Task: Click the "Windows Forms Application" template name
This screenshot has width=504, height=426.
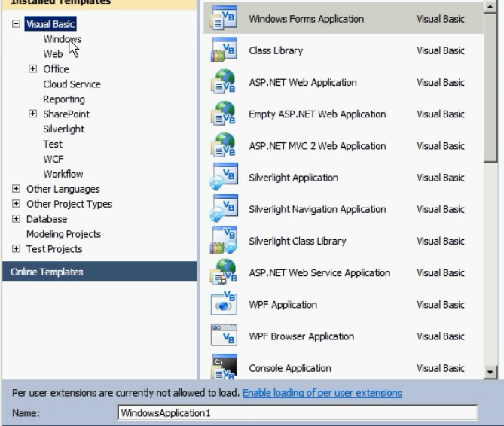Action: pos(307,19)
